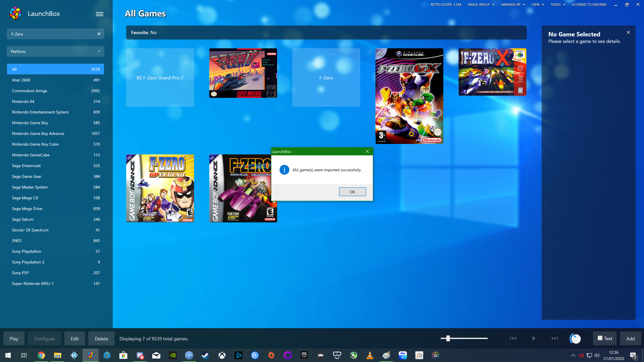Open Battle.net from taskbar

coord(238,355)
